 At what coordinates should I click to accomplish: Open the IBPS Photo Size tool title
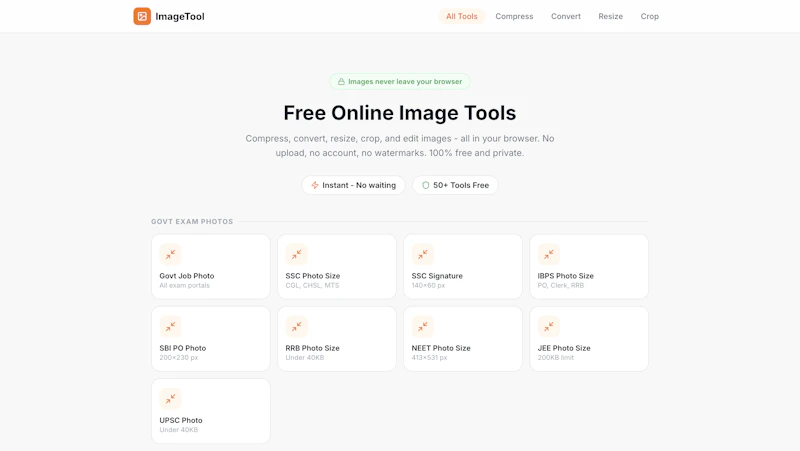[565, 276]
